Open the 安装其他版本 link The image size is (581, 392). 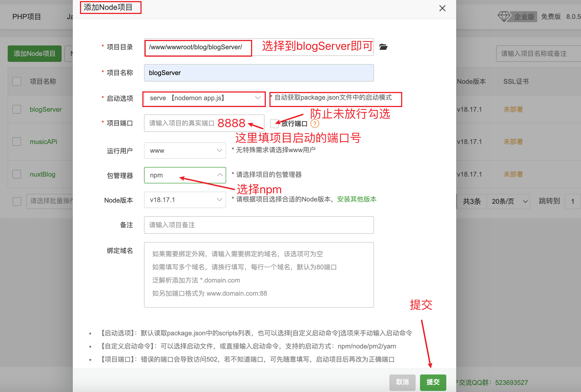click(x=357, y=199)
